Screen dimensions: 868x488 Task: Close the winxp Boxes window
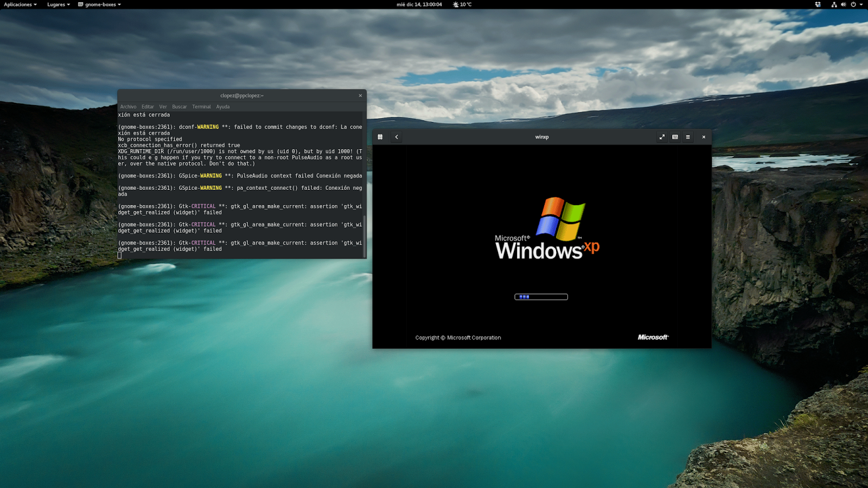click(704, 137)
